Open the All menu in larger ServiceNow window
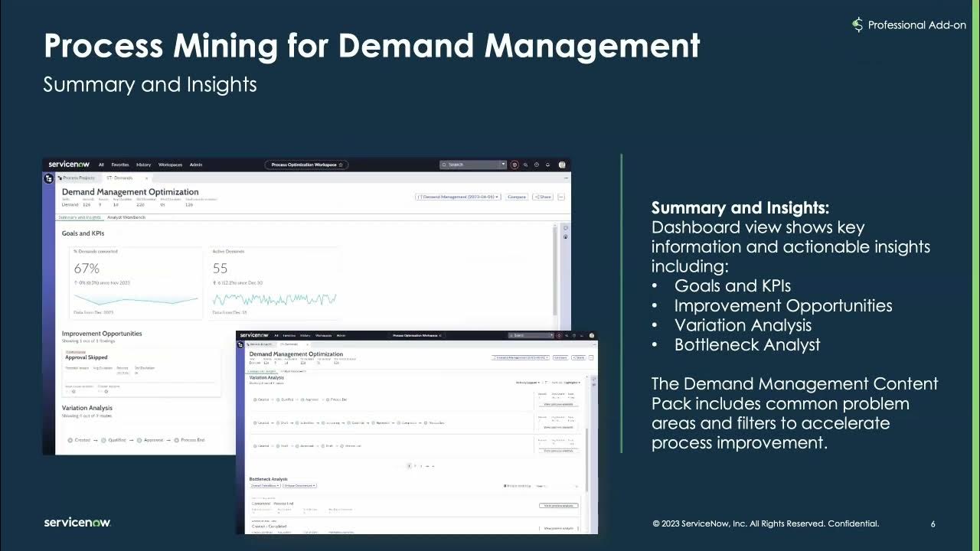Viewport: 980px width, 551px height. (101, 165)
